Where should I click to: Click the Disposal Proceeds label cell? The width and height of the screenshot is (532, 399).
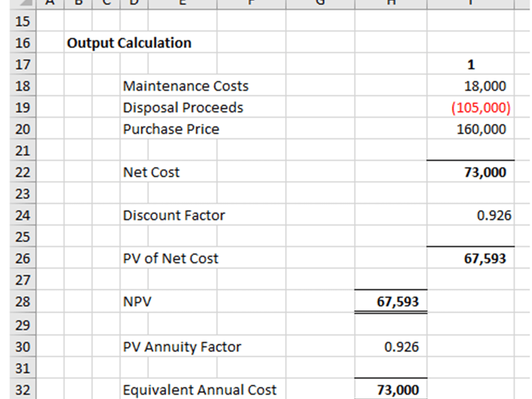click(x=183, y=108)
